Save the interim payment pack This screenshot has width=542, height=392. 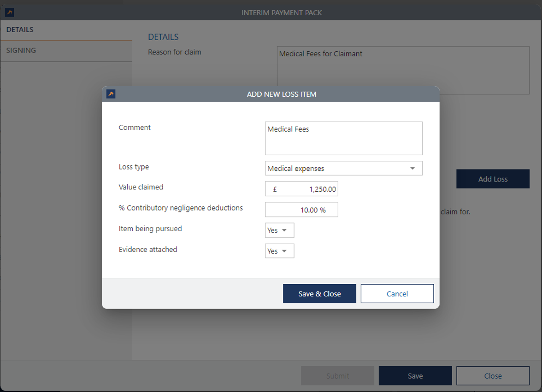[415, 376]
